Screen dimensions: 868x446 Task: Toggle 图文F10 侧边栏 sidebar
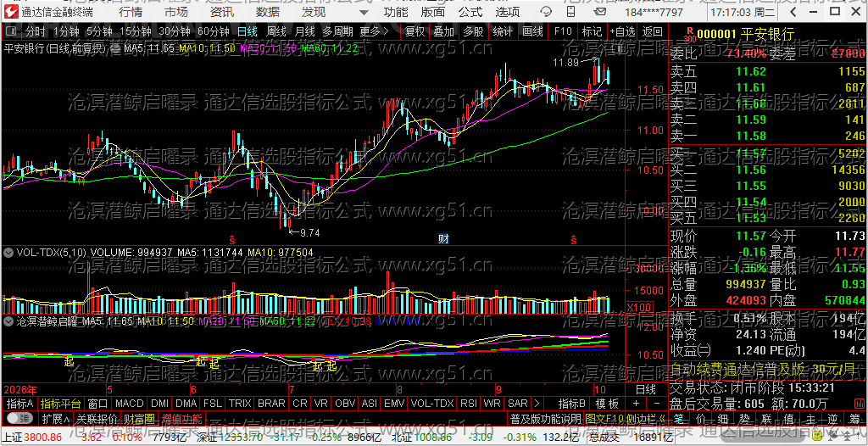(x=626, y=418)
